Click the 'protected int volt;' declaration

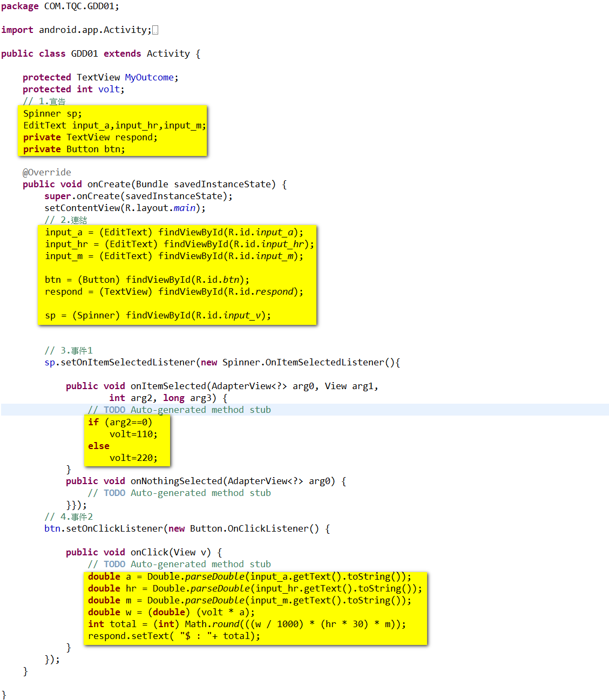pyautogui.click(x=73, y=90)
